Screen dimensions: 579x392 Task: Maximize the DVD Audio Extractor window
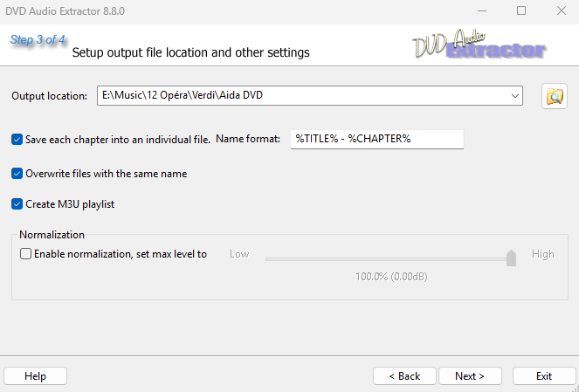point(521,11)
